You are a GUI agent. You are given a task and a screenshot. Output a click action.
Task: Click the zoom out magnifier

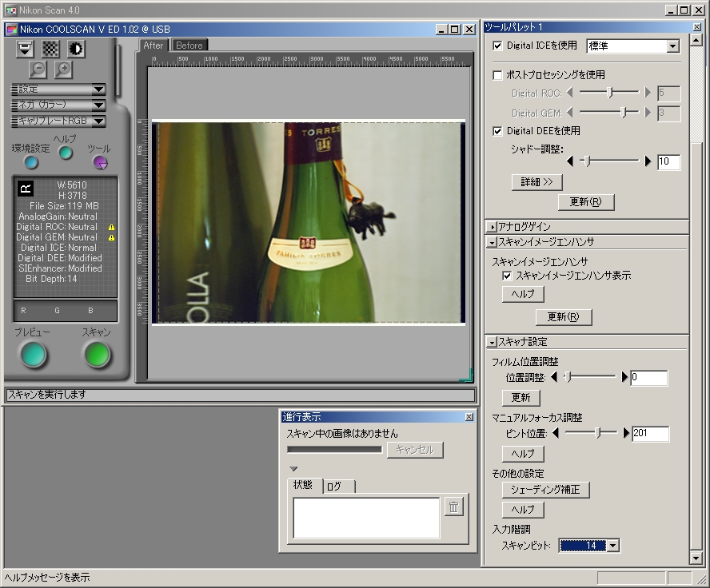pyautogui.click(x=38, y=70)
